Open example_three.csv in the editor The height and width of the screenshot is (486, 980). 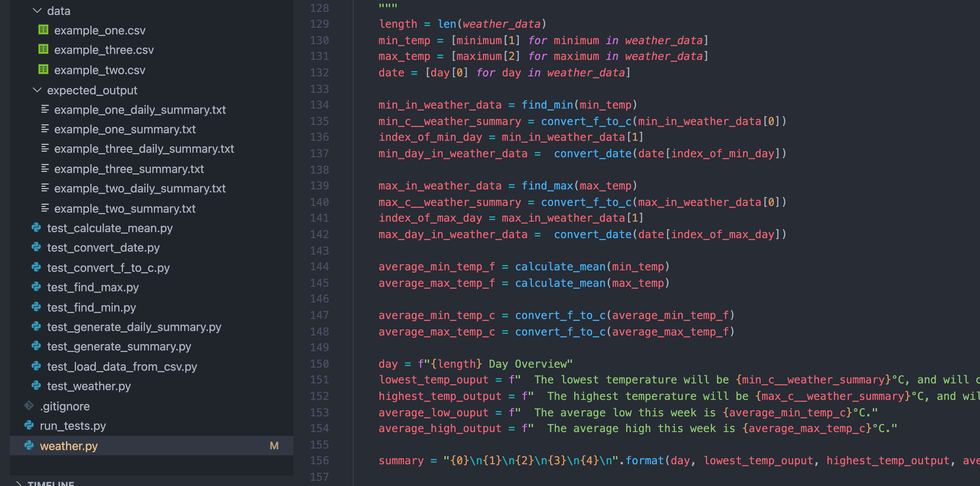[104, 50]
